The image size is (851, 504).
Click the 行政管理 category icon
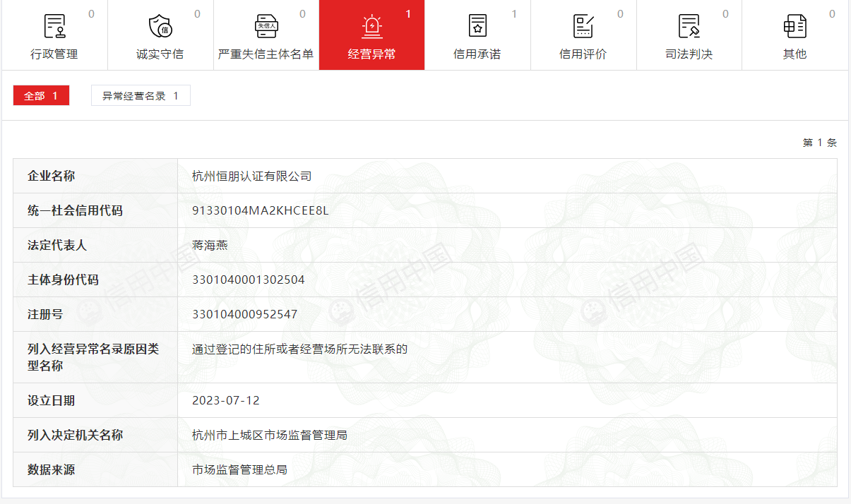pyautogui.click(x=54, y=26)
